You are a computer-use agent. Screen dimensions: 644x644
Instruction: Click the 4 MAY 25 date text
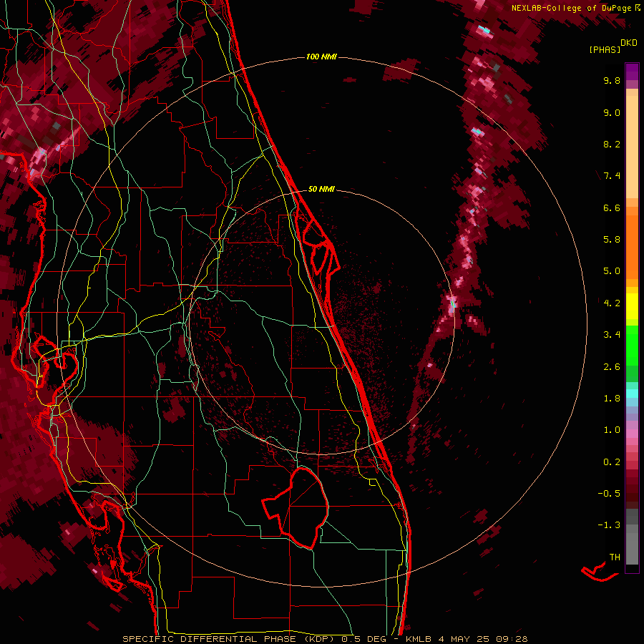[x=465, y=639]
